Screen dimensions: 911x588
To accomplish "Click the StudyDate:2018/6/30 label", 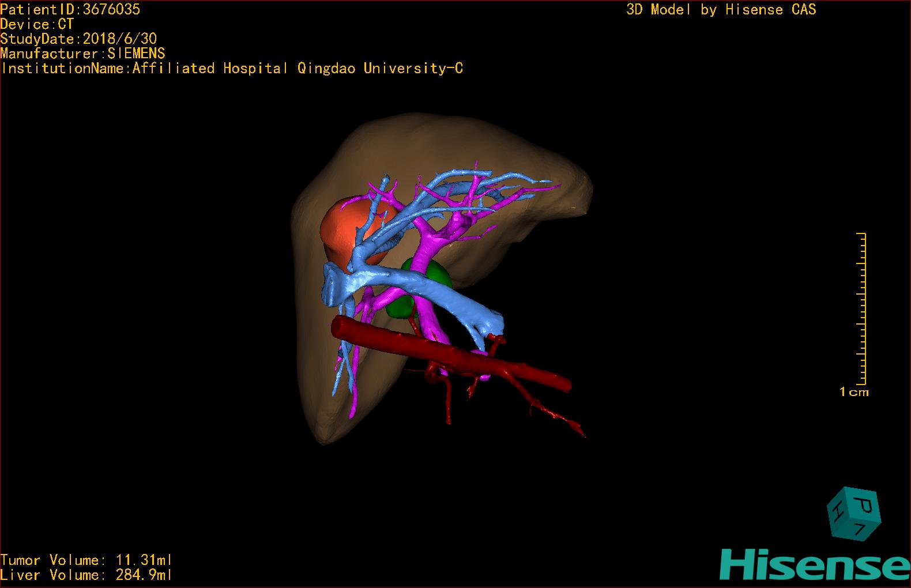I will tap(78, 39).
